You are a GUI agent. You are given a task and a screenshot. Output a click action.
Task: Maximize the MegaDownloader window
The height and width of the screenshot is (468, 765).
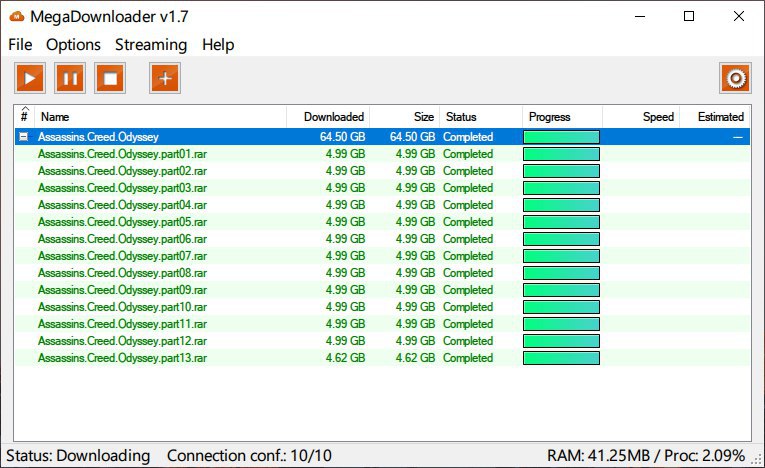(689, 16)
